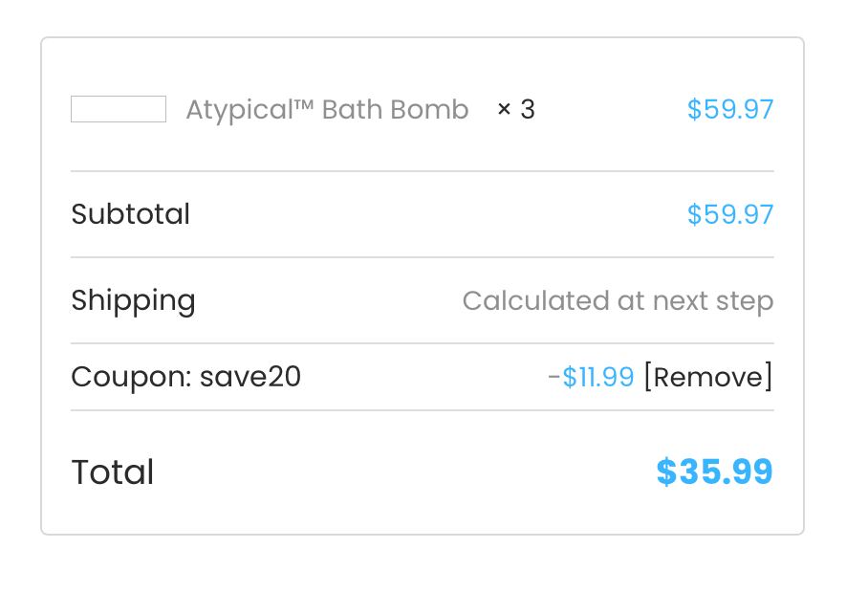Click the Coupon: save20 label
Image resolution: width=868 pixels, height=614 pixels.
[x=186, y=377]
